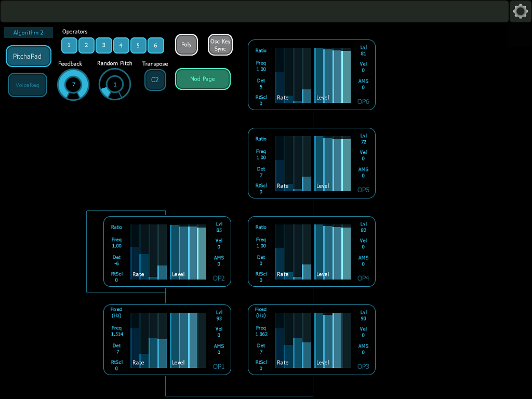Toggle Osc Key Sync
The height and width of the screenshot is (399, 532).
[220, 45]
